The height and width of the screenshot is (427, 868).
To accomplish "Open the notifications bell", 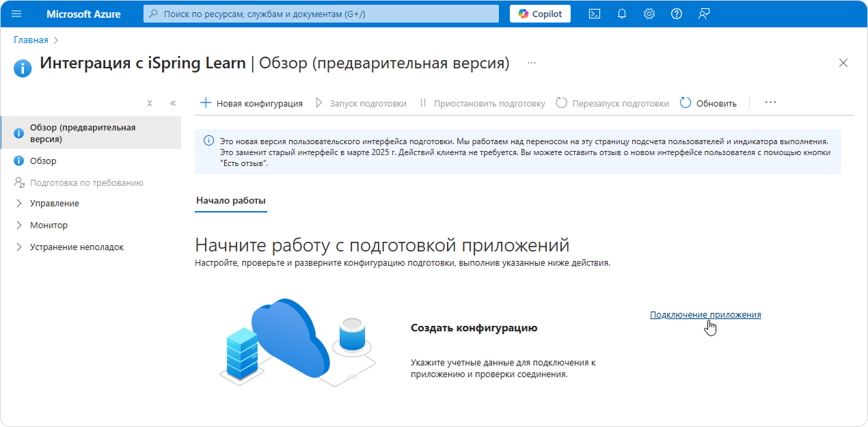I will [x=622, y=14].
